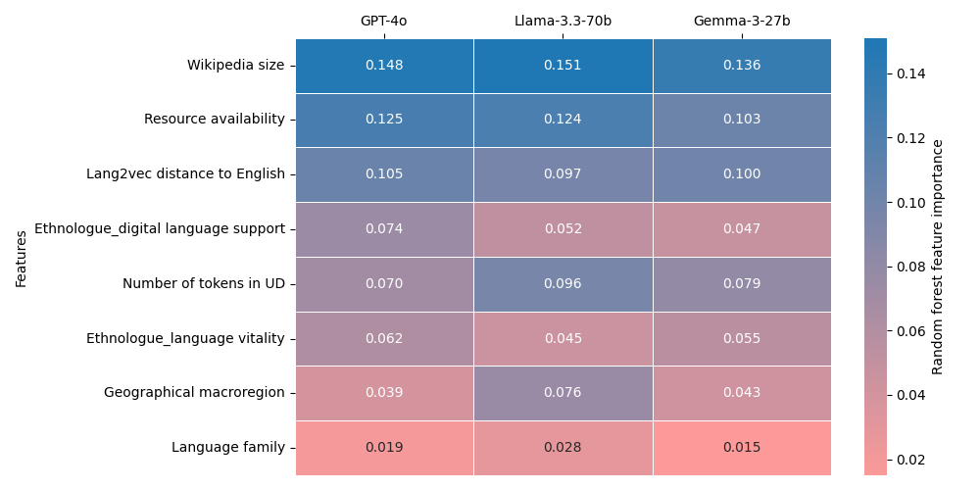Click the Random forest feature importance label

pyautogui.click(x=938, y=257)
